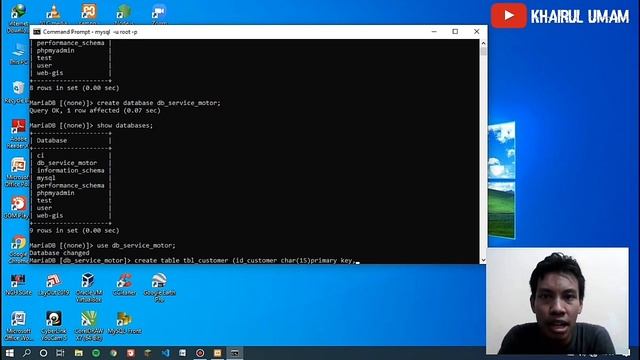Click the 'show databases;' command line
The width and height of the screenshot is (640, 360).
[x=91, y=125]
